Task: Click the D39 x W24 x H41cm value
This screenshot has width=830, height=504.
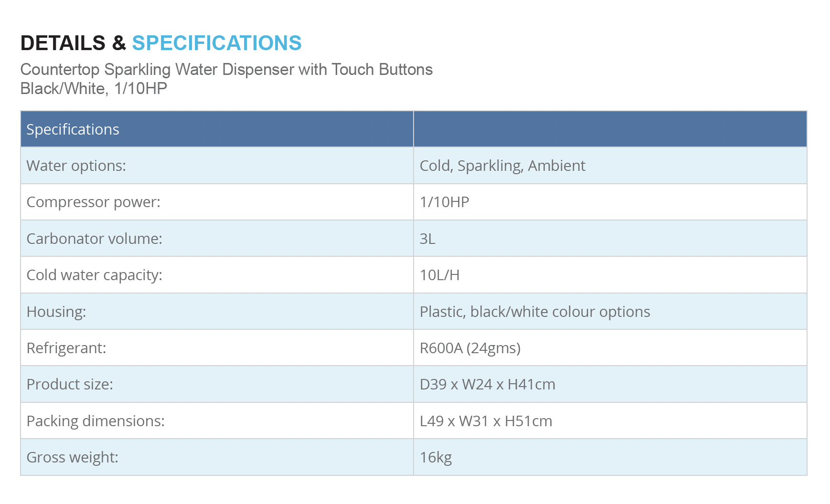Action: click(x=488, y=384)
